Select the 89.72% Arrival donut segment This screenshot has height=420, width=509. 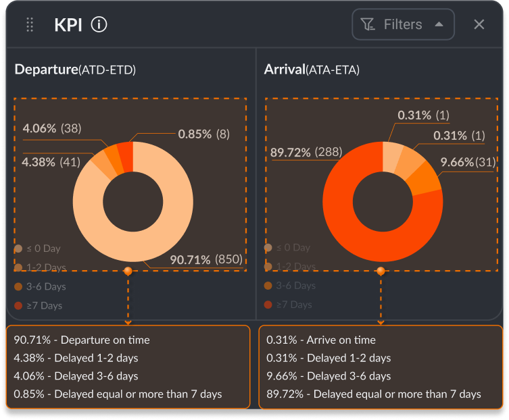coord(365,243)
